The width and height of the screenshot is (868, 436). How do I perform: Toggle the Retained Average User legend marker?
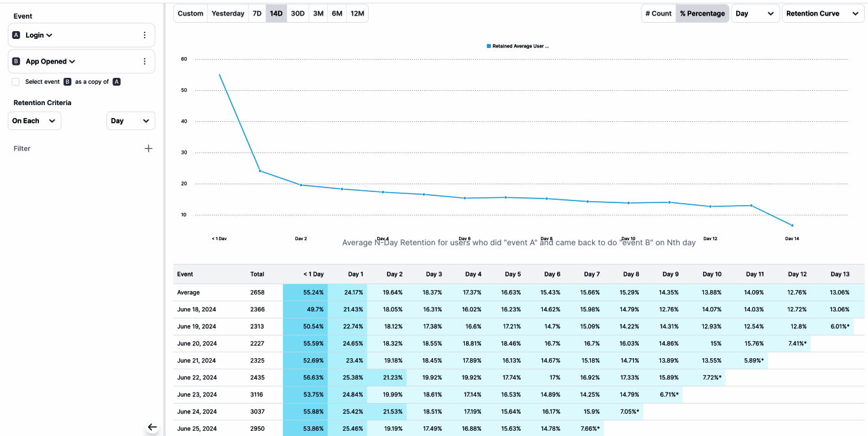tap(488, 46)
